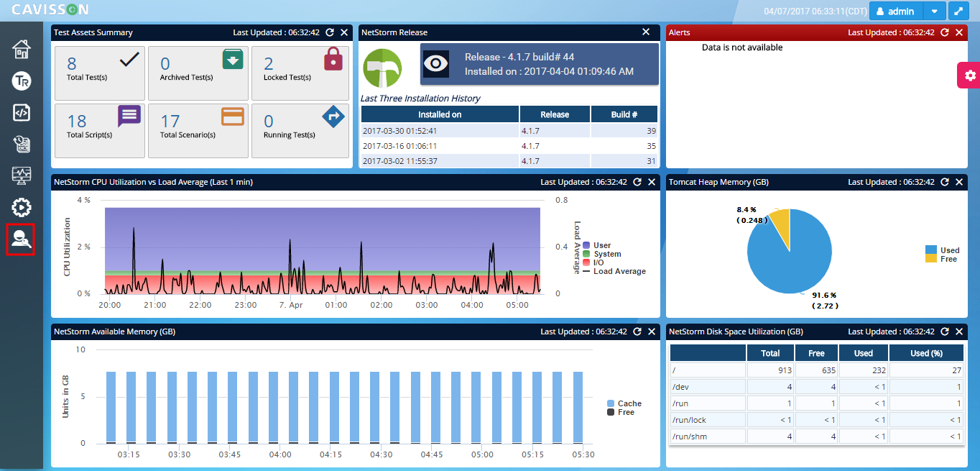Refresh the Test Assets Summary panel
This screenshot has height=471, width=980.
point(330,32)
